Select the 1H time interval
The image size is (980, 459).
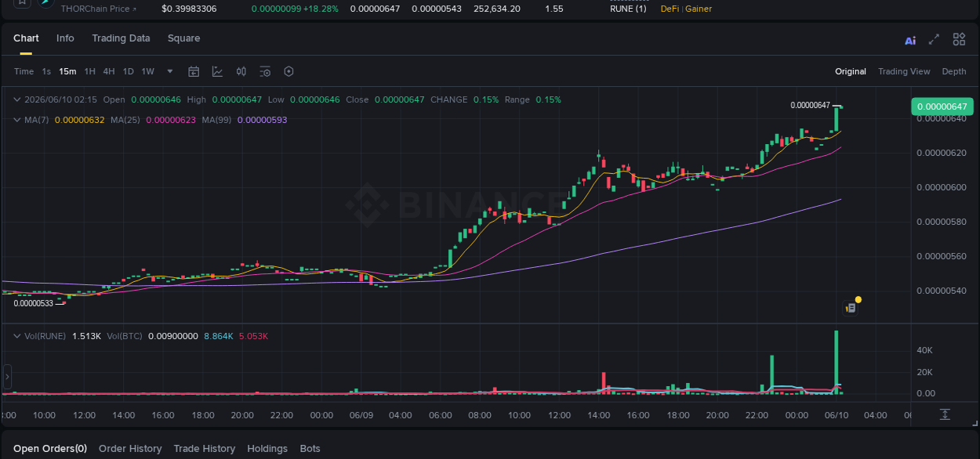click(x=90, y=71)
